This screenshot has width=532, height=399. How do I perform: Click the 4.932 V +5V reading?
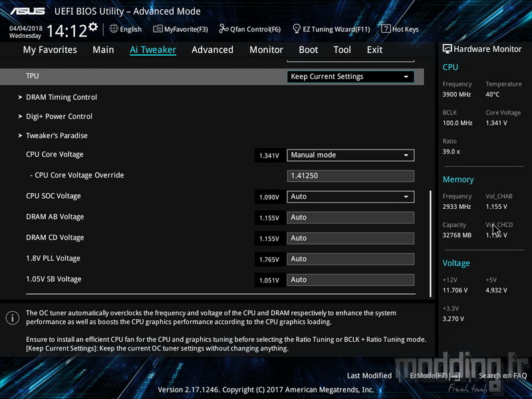[496, 291]
